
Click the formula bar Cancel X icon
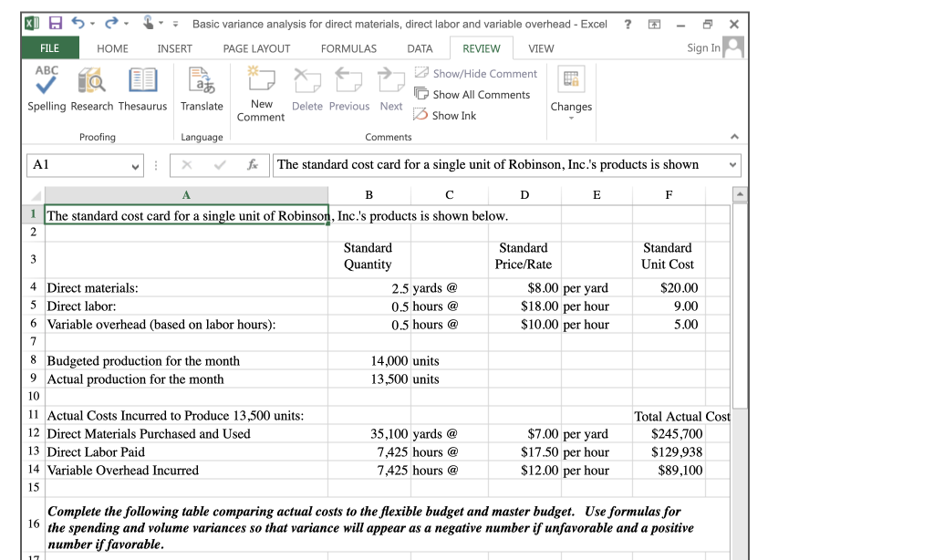pyautogui.click(x=186, y=164)
